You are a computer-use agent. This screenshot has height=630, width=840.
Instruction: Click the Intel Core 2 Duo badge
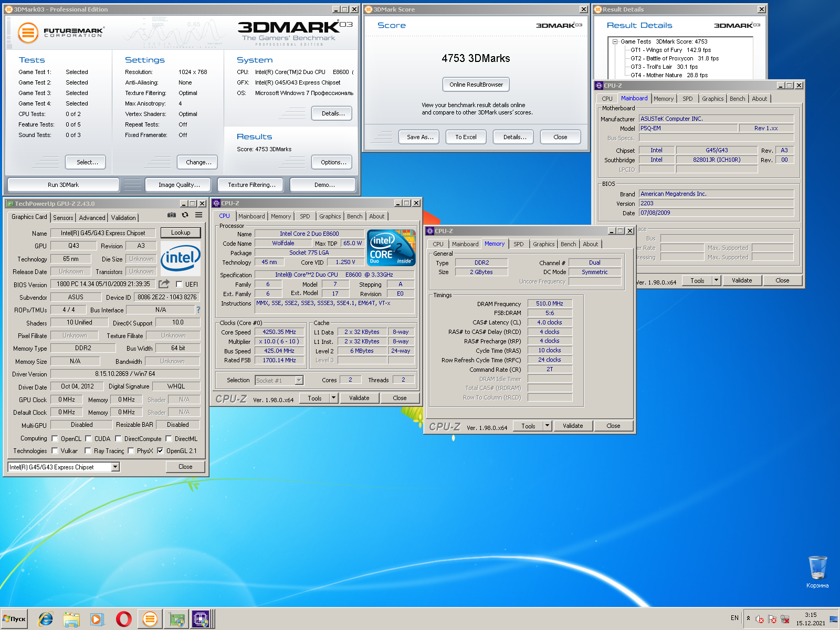(x=392, y=247)
